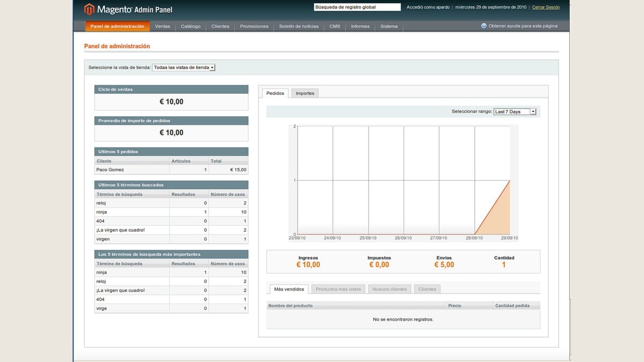Click the help question mark icon
This screenshot has height=362, width=644.
[x=484, y=26]
